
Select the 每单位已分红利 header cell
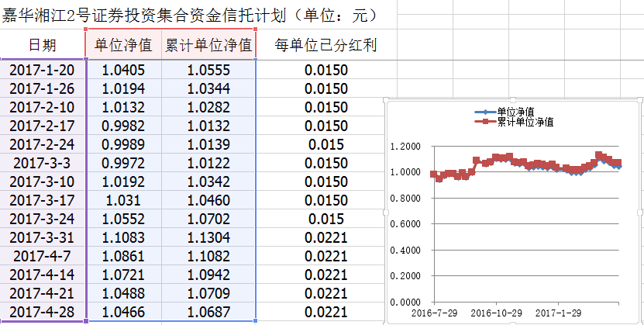click(326, 46)
